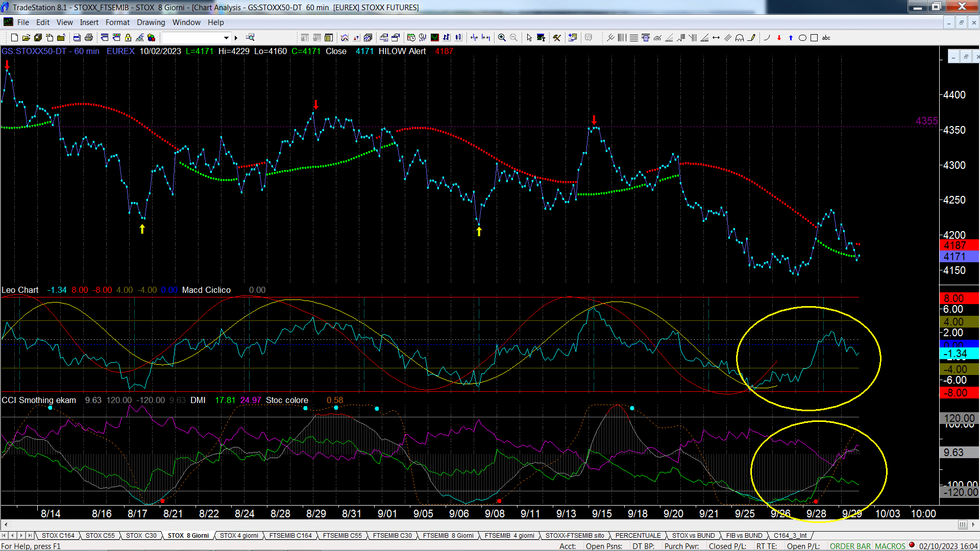Click the horizontal scrollbar thumb
Viewport: 980px width, 551px height.
[x=963, y=524]
